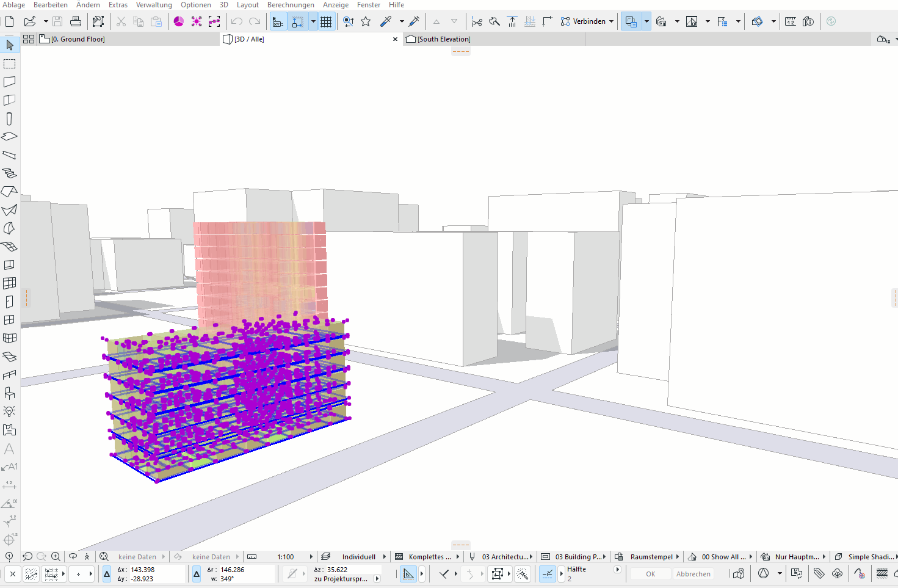Toggle the grid display button

tap(326, 21)
